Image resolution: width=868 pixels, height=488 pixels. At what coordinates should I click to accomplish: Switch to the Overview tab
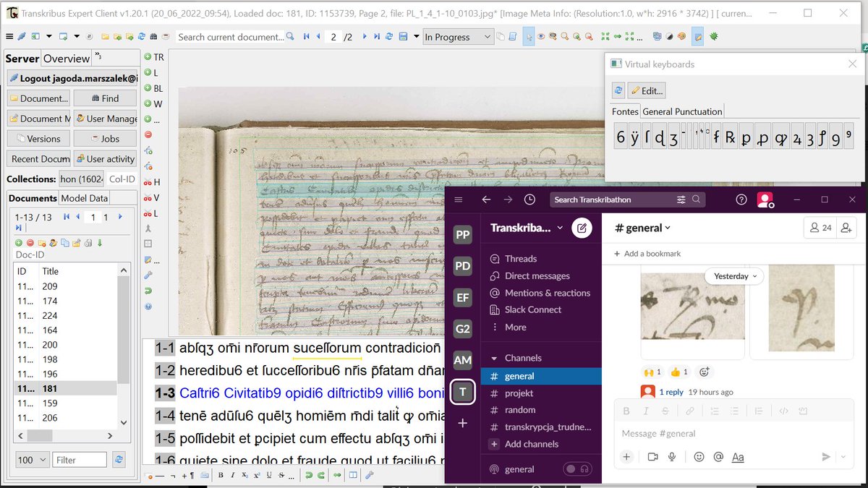coord(66,59)
